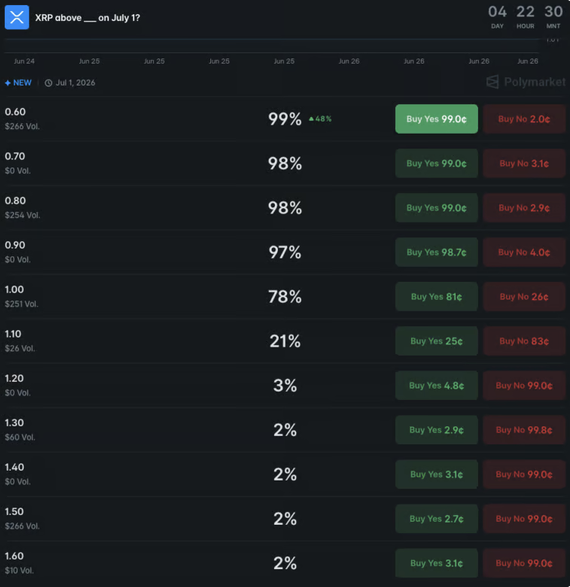Click the XRP logo icon
Viewport: 570px width, 587px height.
[17, 17]
